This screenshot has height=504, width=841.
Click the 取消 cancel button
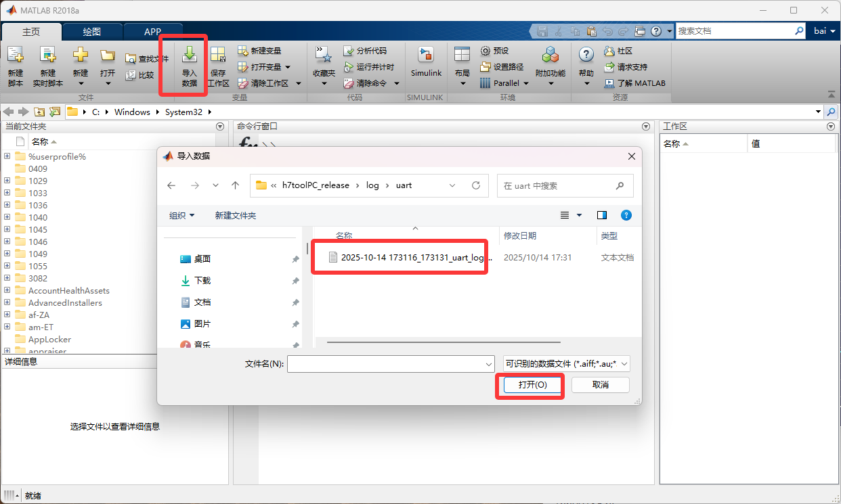pos(600,384)
